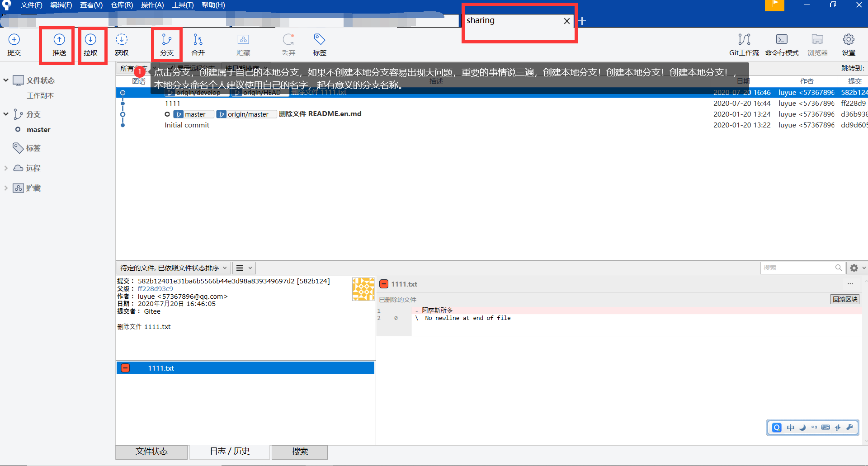Viewport: 868px width, 466px height.
Task: Click the origin/HEAD branch label
Action: coord(260,93)
